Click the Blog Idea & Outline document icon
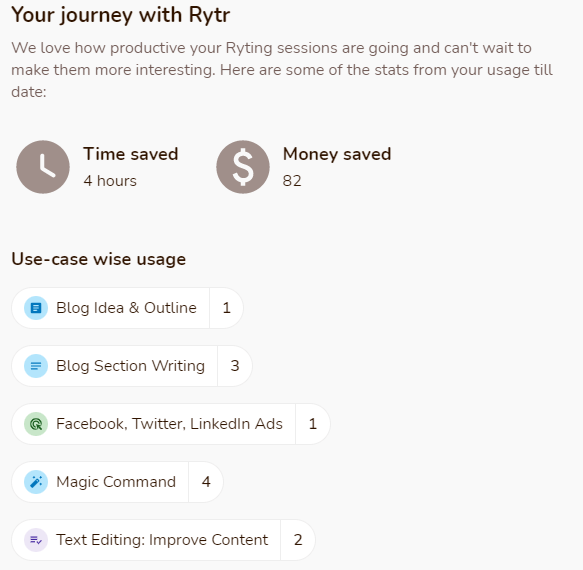Image resolution: width=583 pixels, height=570 pixels. pos(36,308)
